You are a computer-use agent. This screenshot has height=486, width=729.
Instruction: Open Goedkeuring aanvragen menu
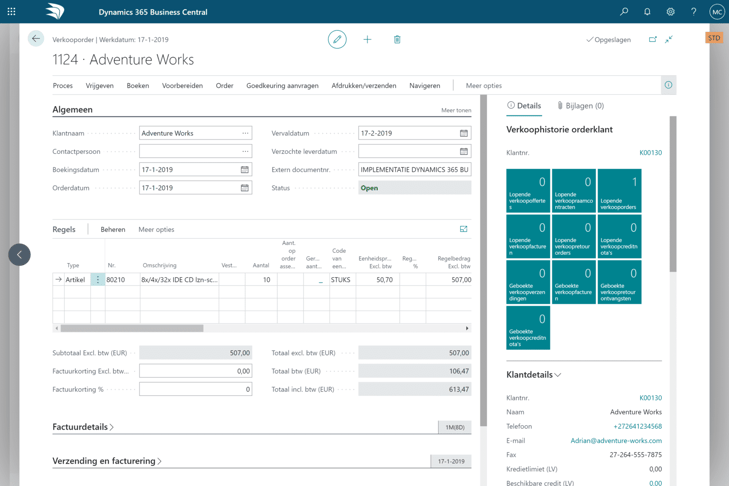(x=282, y=86)
